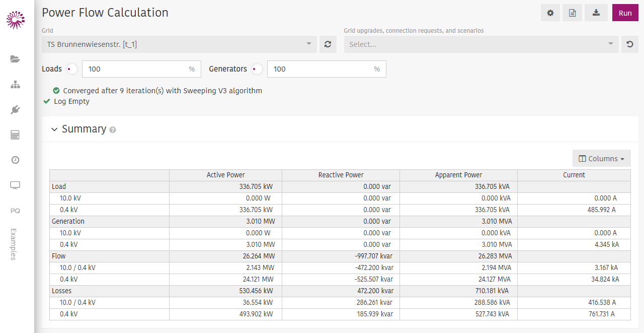The height and width of the screenshot is (333, 644).
Task: Click the Load current 485.992 A
Action: pos(601,210)
